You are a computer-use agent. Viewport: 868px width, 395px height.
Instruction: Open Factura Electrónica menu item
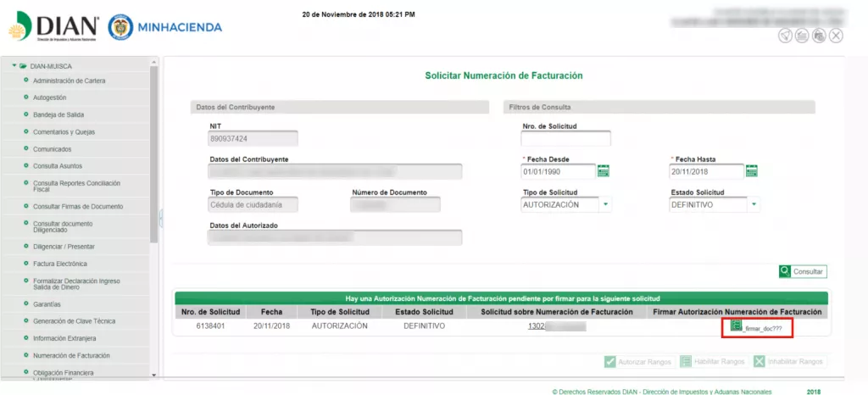[x=60, y=264]
